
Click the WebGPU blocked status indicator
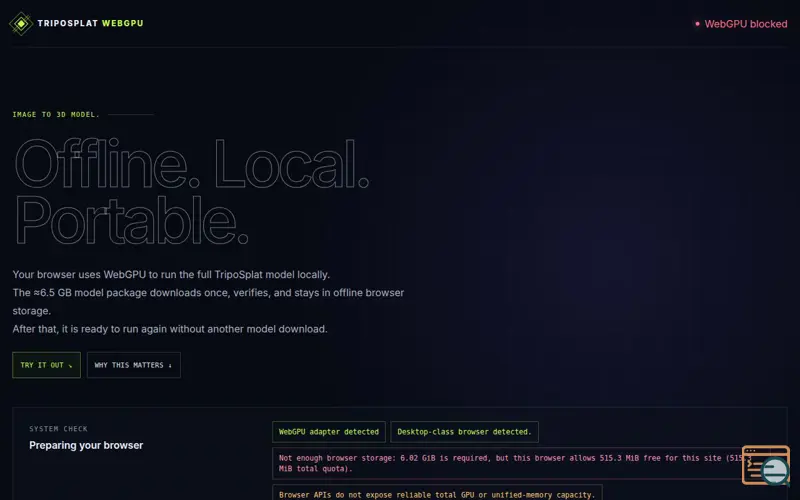(741, 24)
